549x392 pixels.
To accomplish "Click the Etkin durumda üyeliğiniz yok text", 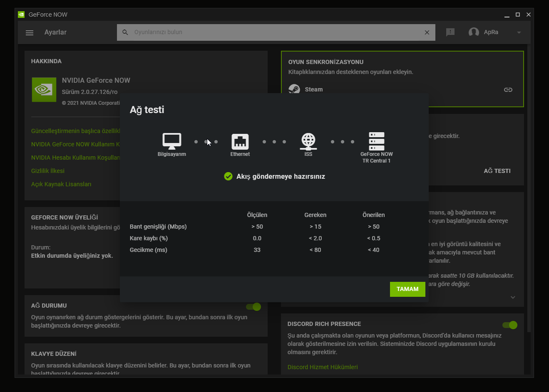I will pos(72,256).
